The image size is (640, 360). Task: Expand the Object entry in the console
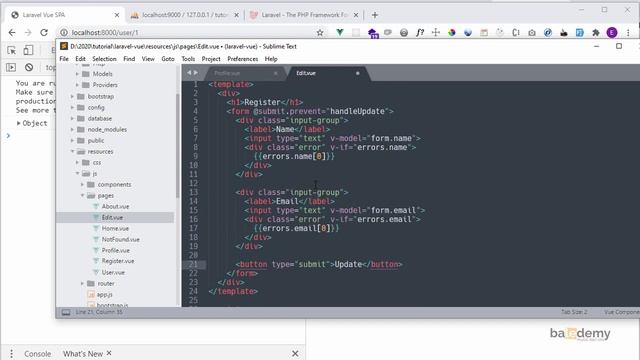(x=18, y=123)
